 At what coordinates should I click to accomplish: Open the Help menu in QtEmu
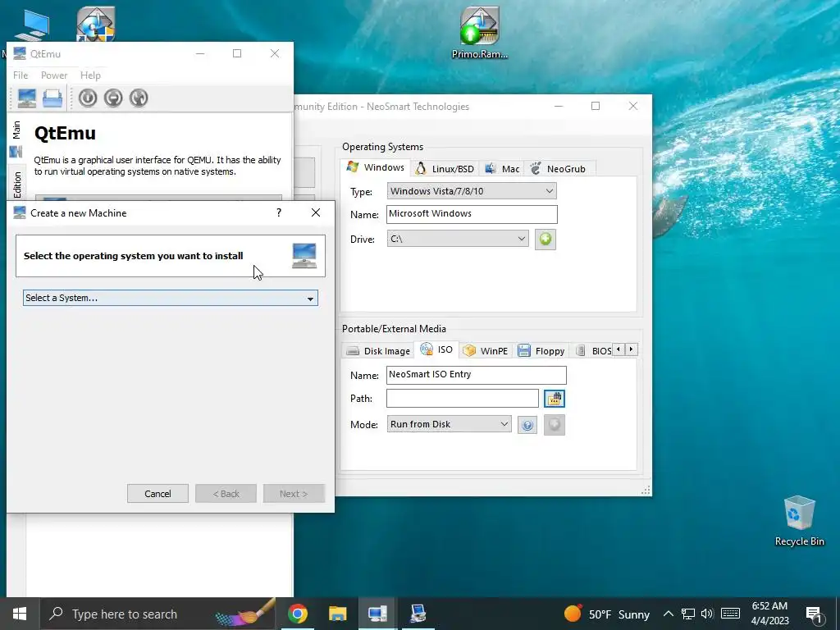pos(90,75)
